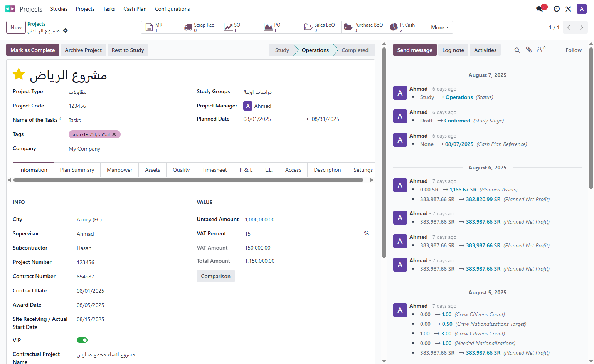Search messages with the magnifier icon in chatter
The image size is (594, 364).
[517, 50]
